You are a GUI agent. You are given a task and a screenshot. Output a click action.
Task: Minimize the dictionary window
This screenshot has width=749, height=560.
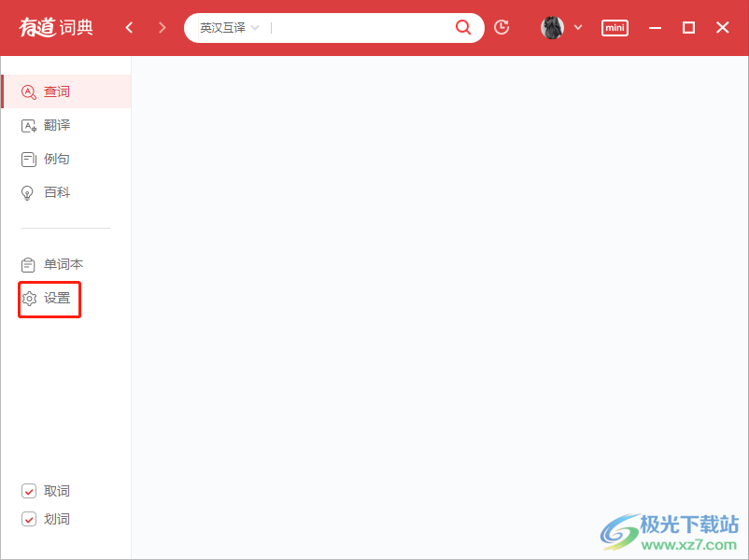(x=655, y=28)
